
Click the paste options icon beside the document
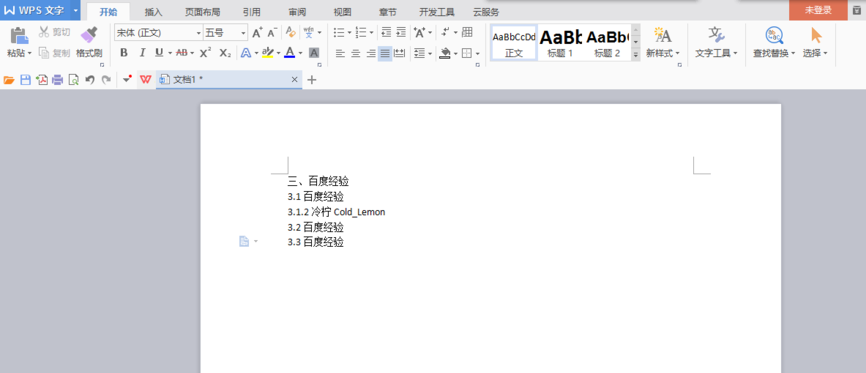click(x=245, y=241)
